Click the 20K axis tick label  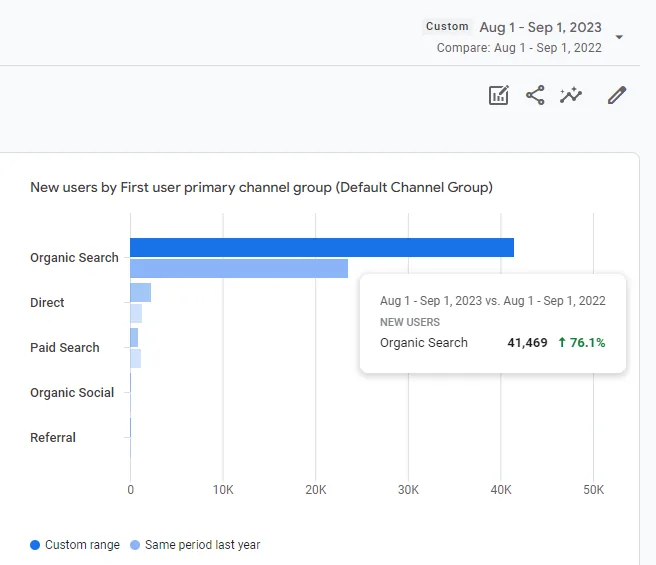(315, 490)
